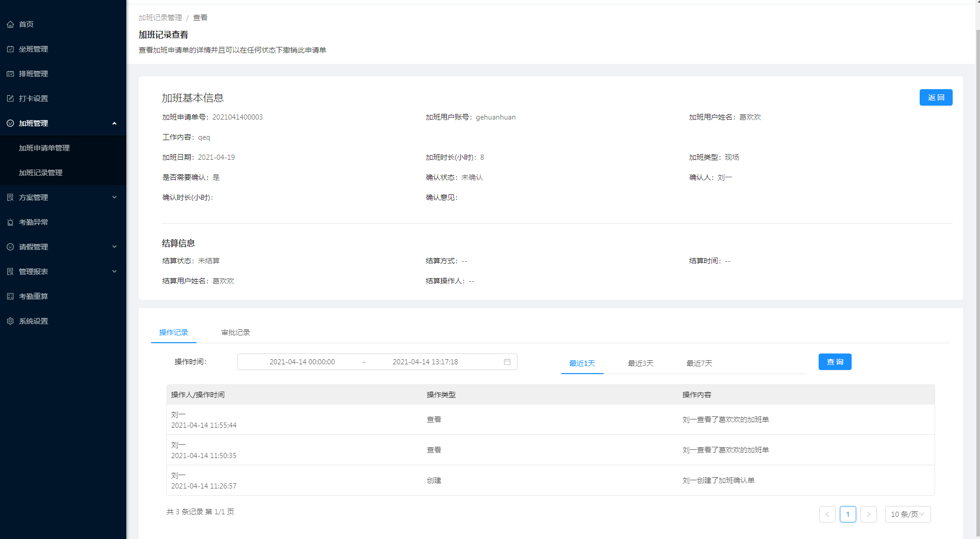The height and width of the screenshot is (539, 980).
Task: Click the 考勤重算 calculator icon
Action: point(10,296)
